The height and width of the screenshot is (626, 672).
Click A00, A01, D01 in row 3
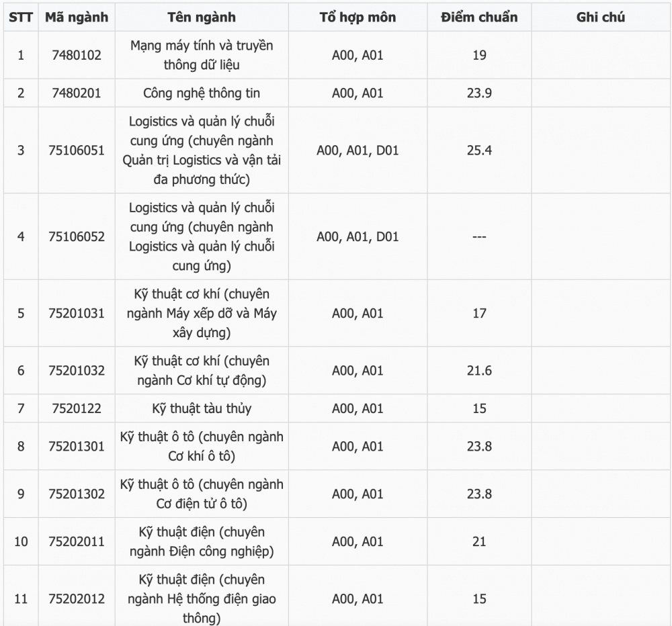coord(358,150)
